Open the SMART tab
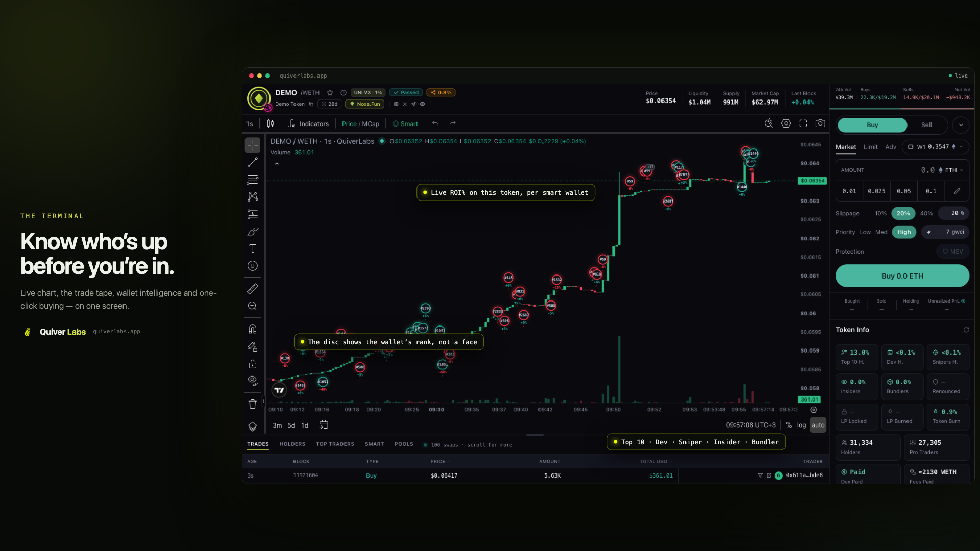Screen dimensions: 980x551 pyautogui.click(x=374, y=444)
